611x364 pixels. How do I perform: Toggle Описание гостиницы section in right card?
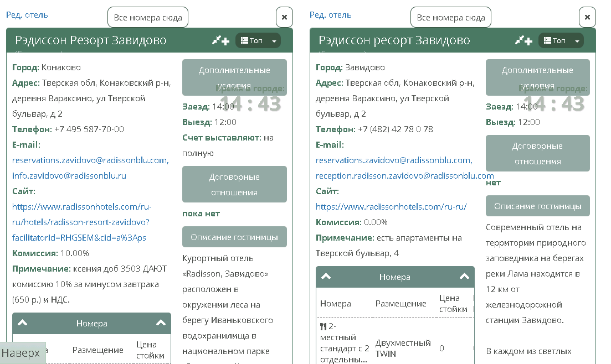537,206
